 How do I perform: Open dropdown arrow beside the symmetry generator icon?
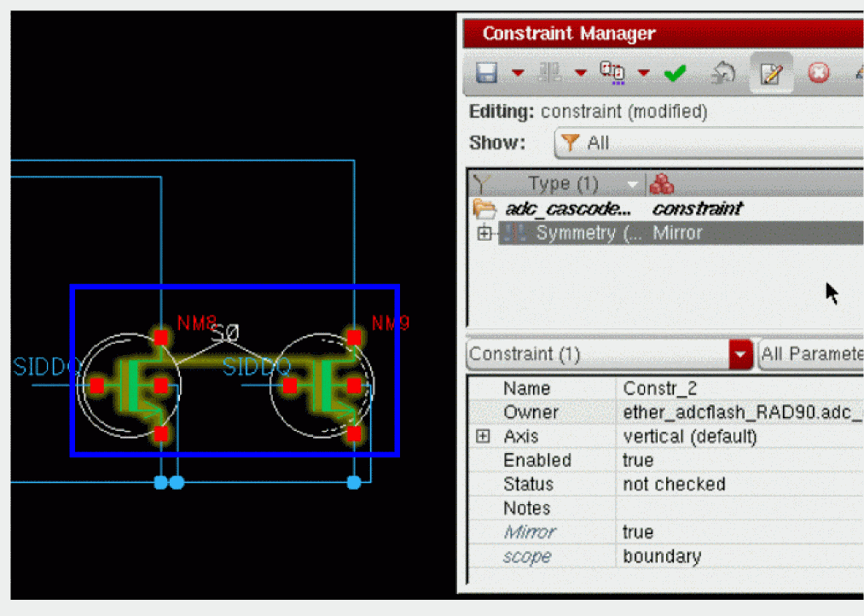point(580,73)
